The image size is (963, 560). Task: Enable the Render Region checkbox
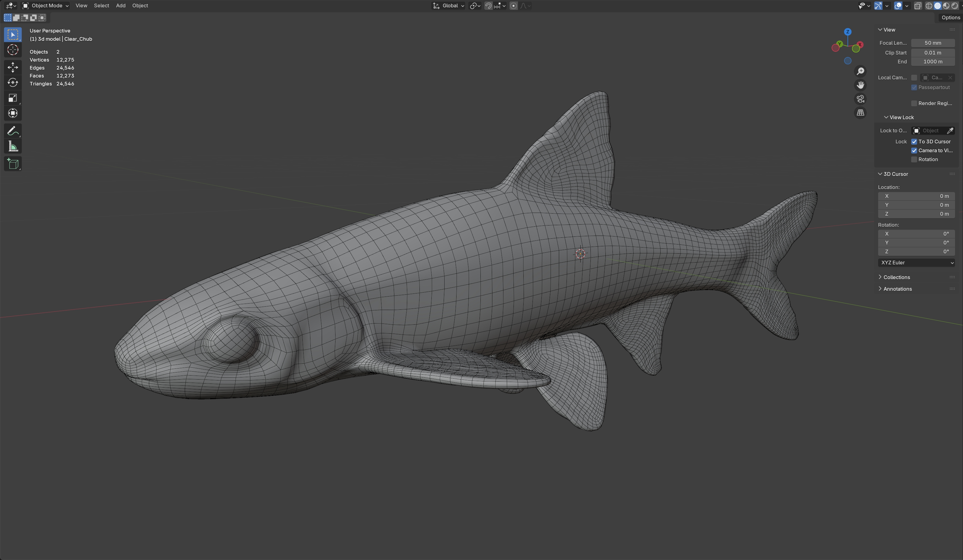(914, 104)
